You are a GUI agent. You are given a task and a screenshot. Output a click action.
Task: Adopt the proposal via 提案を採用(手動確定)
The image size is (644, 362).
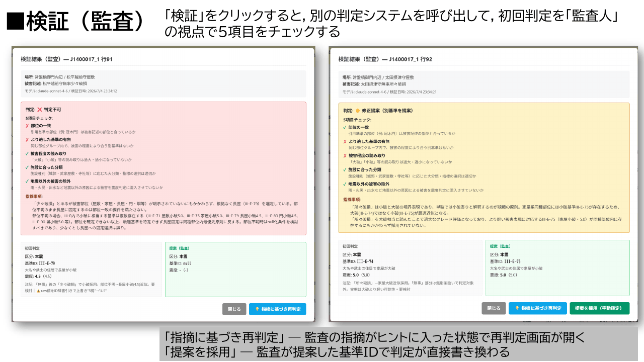pos(599,308)
